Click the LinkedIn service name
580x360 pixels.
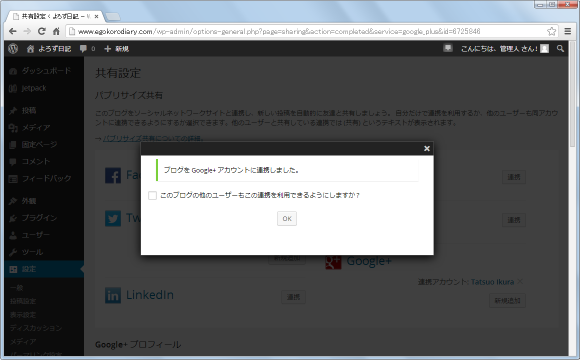click(150, 295)
